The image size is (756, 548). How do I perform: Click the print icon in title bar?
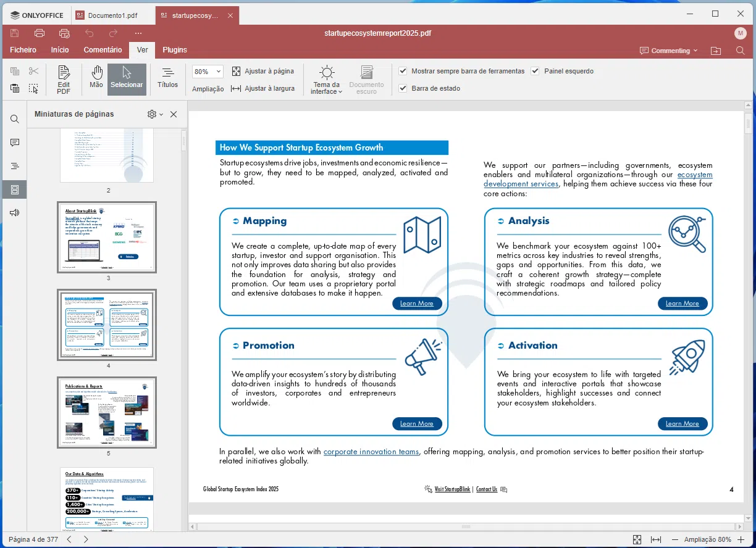pyautogui.click(x=40, y=33)
